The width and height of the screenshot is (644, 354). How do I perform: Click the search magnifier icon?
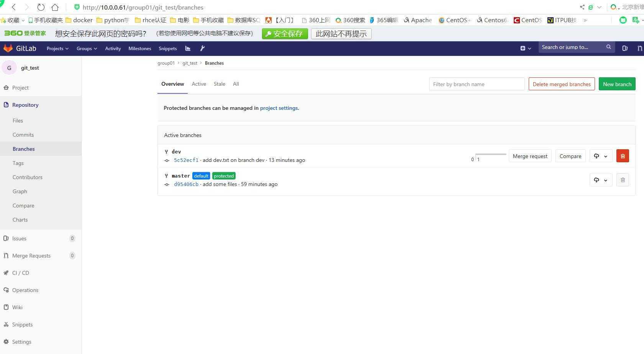[608, 47]
